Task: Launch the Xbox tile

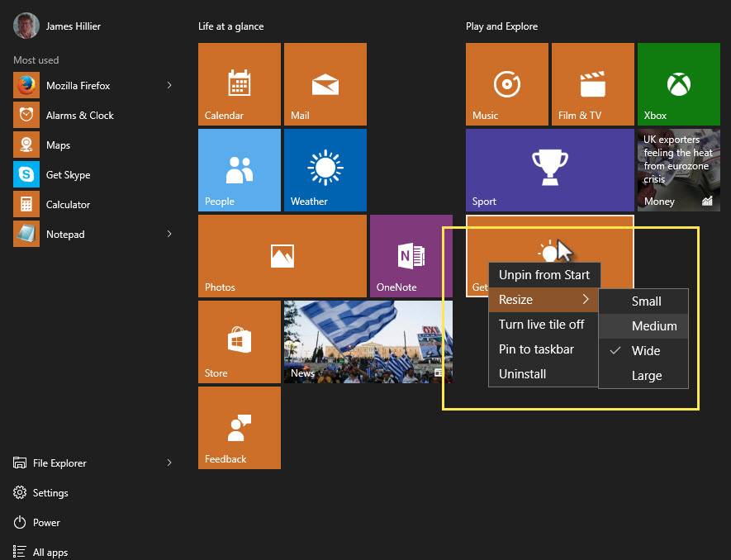Action: point(678,84)
